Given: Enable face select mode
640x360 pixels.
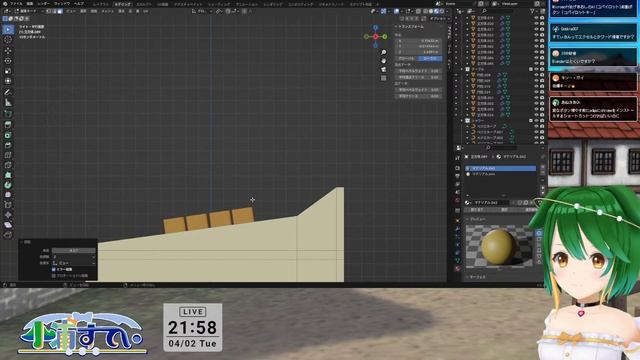Looking at the screenshot, I should (x=60, y=11).
